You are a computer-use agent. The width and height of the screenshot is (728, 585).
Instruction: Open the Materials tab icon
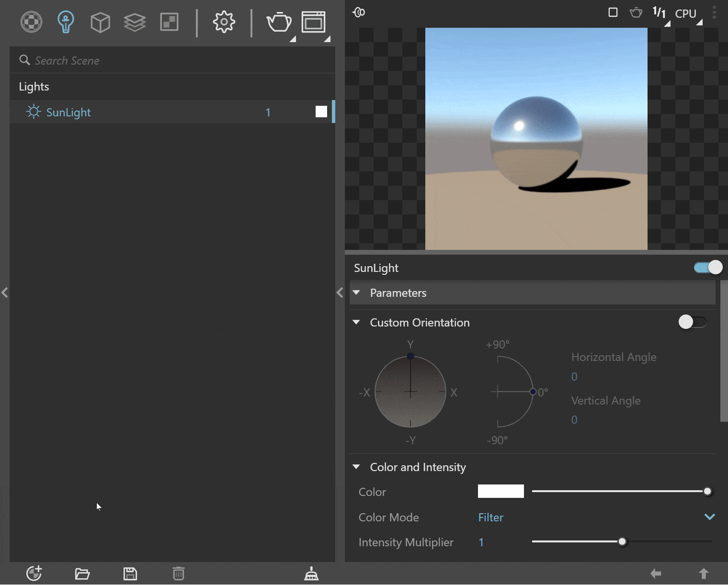point(31,22)
